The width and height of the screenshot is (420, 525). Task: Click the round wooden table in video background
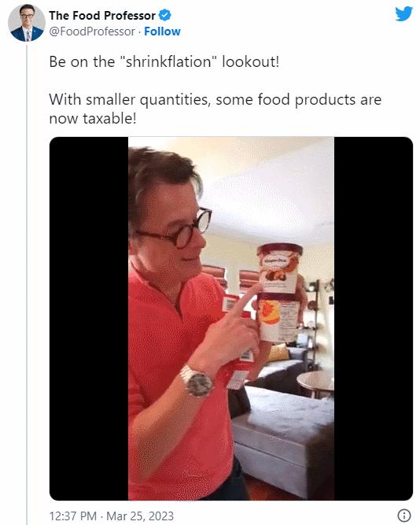pyautogui.click(x=315, y=382)
